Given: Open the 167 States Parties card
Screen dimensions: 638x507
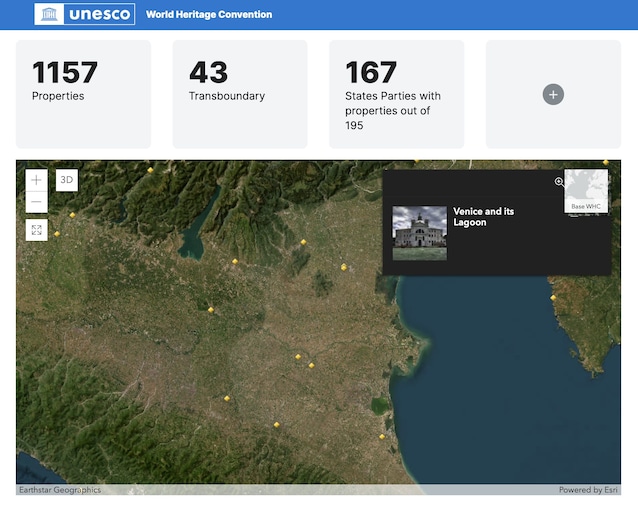Looking at the screenshot, I should [x=397, y=94].
